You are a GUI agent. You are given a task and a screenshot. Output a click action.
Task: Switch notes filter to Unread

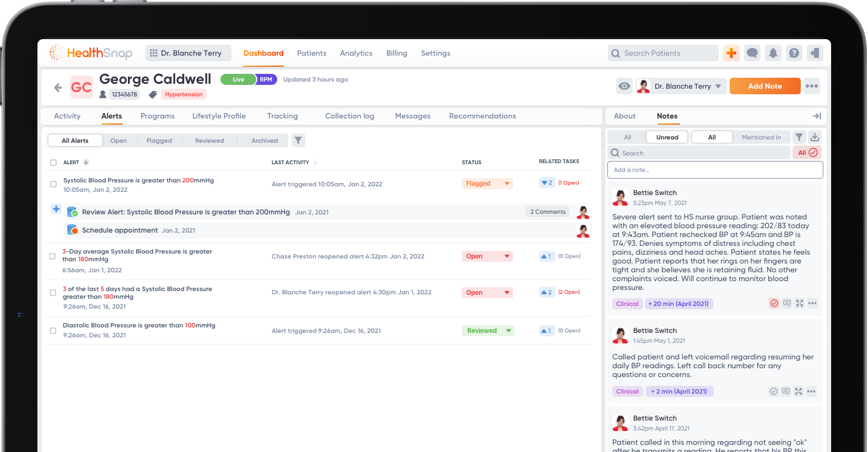click(667, 137)
